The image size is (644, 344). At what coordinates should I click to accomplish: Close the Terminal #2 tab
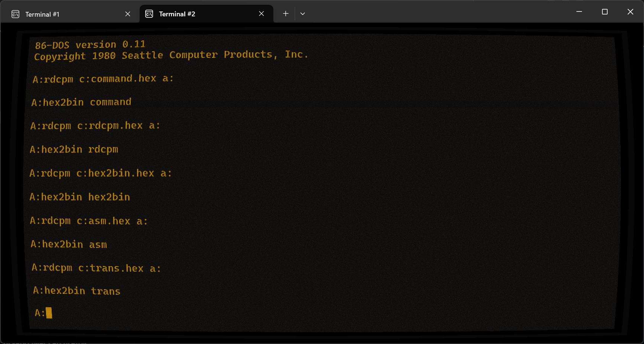click(x=261, y=14)
